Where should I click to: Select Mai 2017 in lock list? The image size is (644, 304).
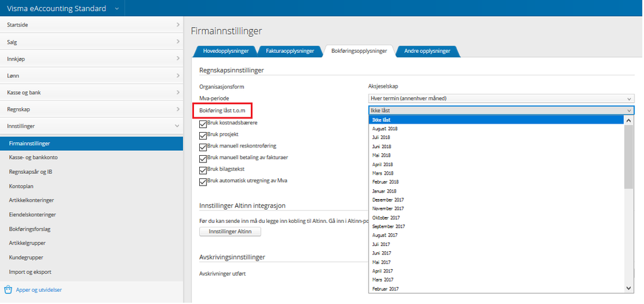coord(496,262)
